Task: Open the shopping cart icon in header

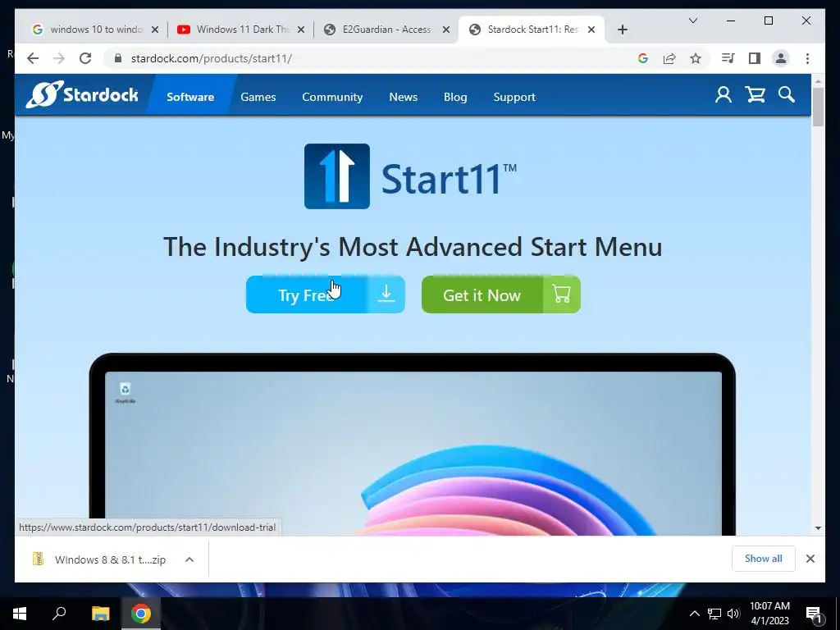Action: 755,95
